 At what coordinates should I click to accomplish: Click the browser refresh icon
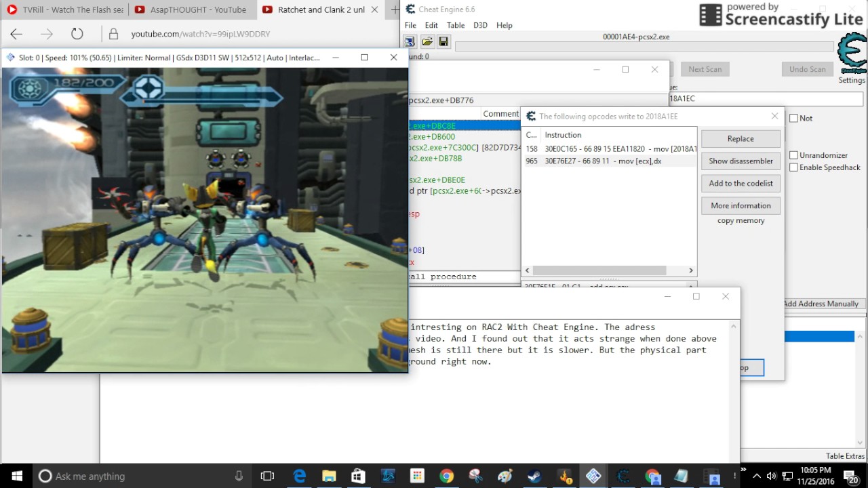77,34
